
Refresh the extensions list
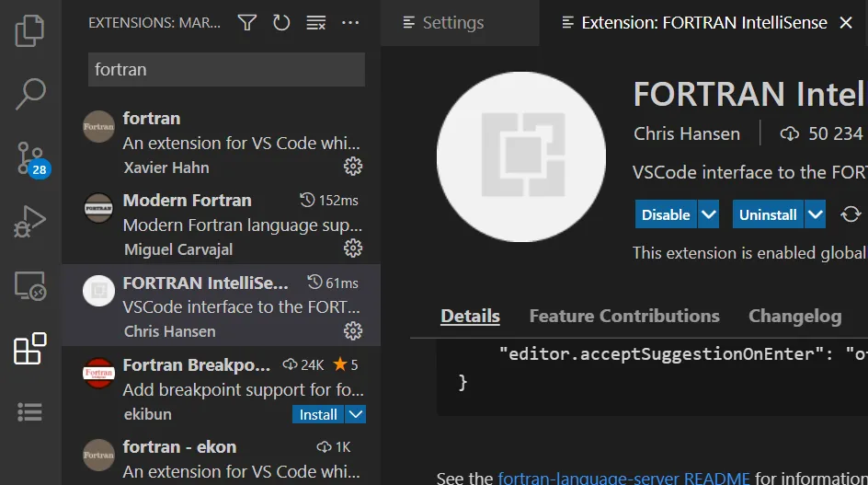[281, 23]
